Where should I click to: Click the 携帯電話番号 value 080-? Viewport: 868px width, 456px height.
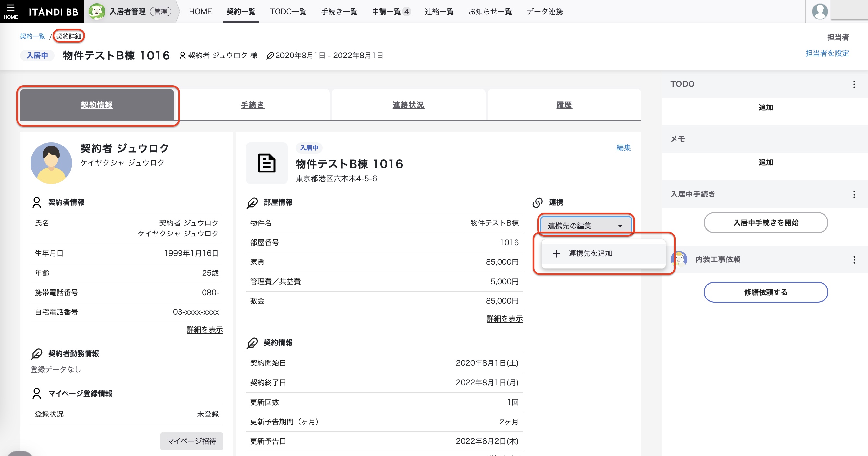click(x=210, y=293)
